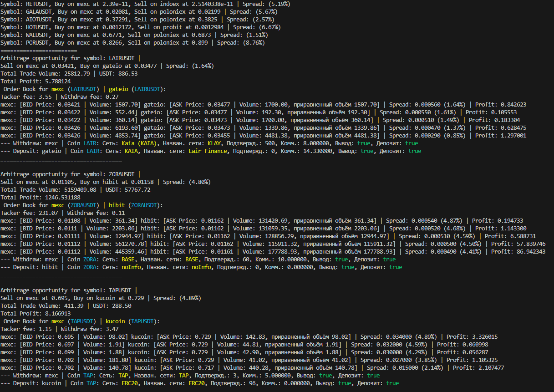The height and width of the screenshot is (392, 554).
Task: Select the yellow KLAY network name
Action: (x=214, y=143)
